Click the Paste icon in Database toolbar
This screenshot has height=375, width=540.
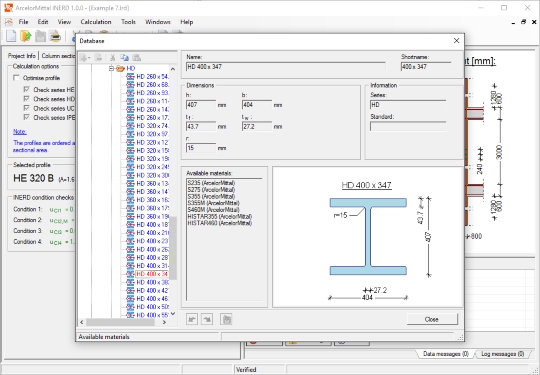pos(137,58)
